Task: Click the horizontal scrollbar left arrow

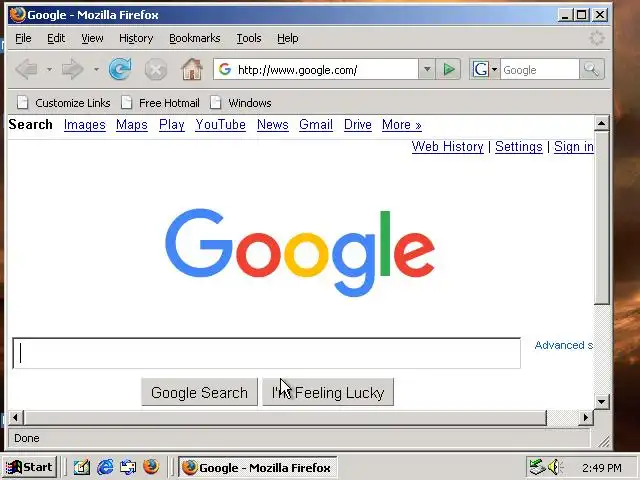Action: point(16,418)
